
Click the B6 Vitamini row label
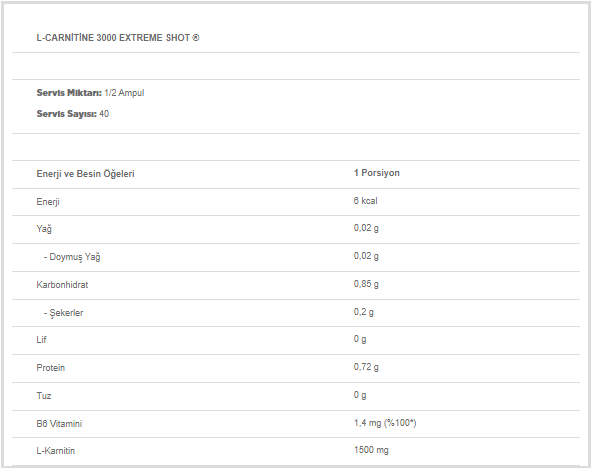tap(59, 424)
